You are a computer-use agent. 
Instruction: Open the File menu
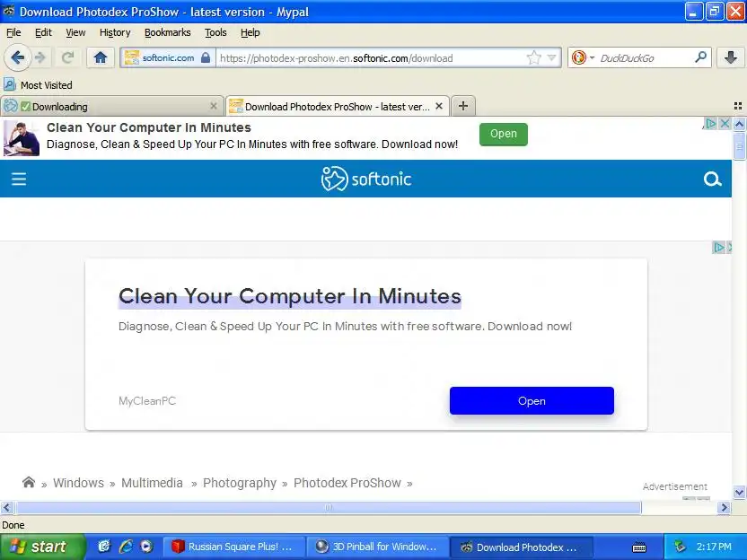13,32
